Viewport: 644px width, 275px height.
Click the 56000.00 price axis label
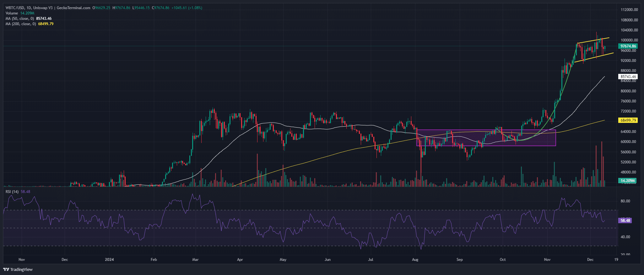point(628,152)
